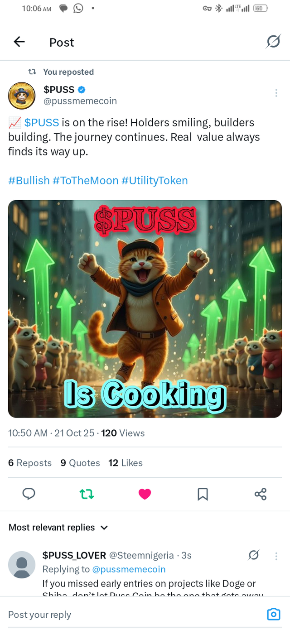Undo repost using the repost icon

(x=87, y=494)
